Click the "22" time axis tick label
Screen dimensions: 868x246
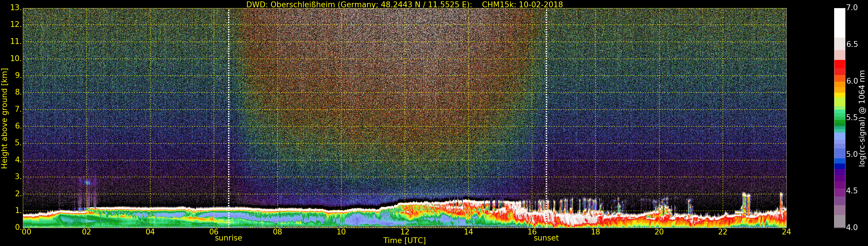(x=723, y=232)
